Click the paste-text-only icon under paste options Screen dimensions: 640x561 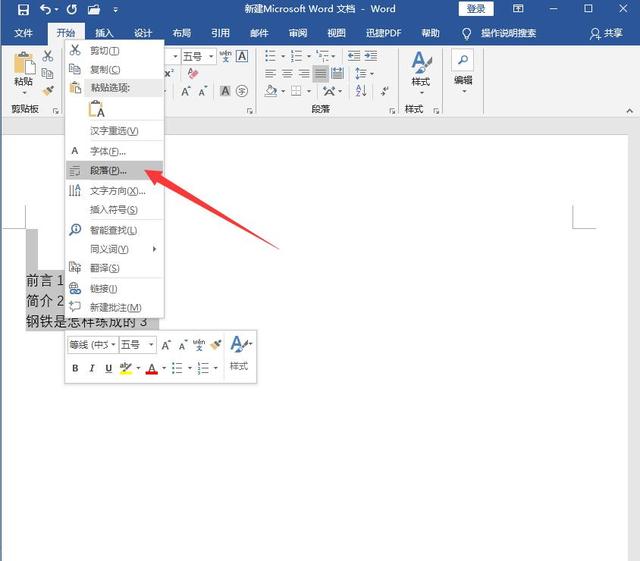point(97,110)
